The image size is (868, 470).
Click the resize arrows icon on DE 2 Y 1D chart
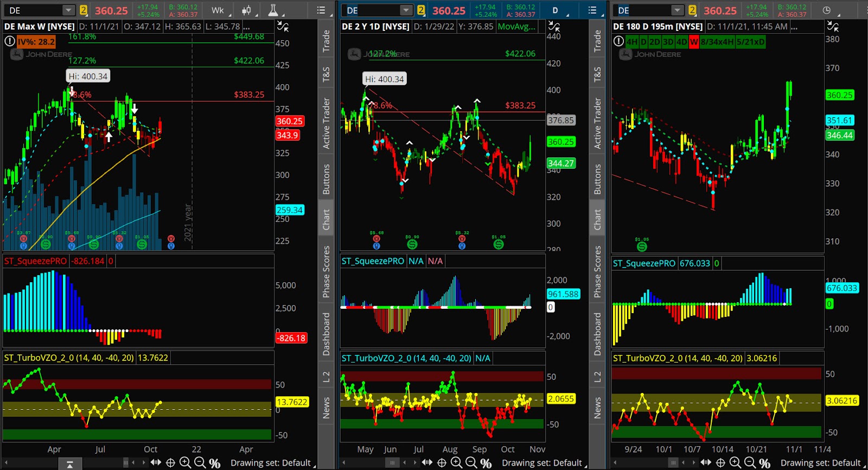[554, 26]
